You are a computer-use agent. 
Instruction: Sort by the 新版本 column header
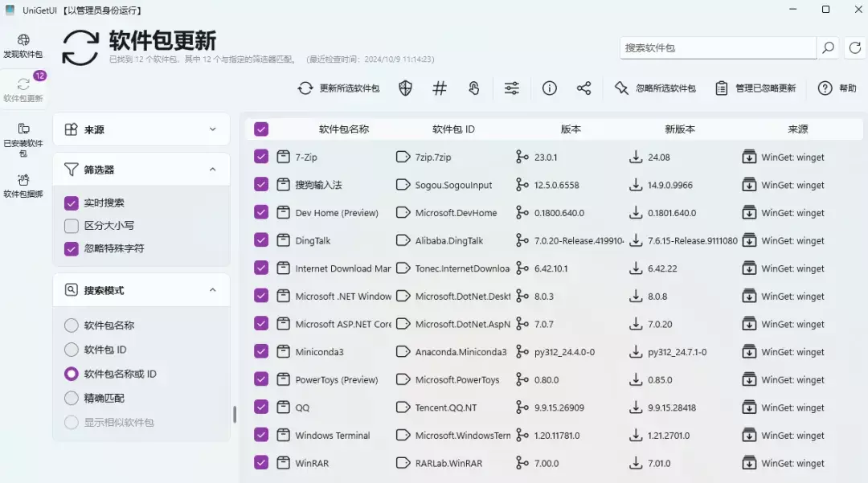point(680,129)
